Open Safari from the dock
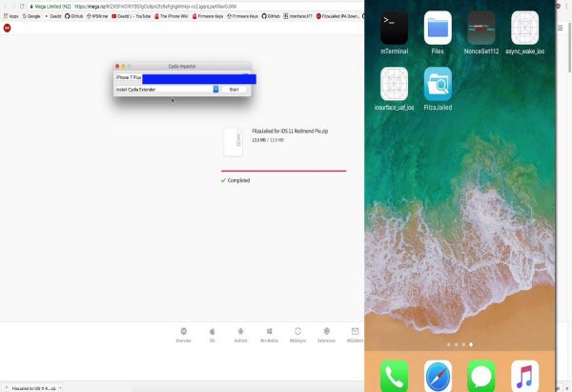 (438, 377)
